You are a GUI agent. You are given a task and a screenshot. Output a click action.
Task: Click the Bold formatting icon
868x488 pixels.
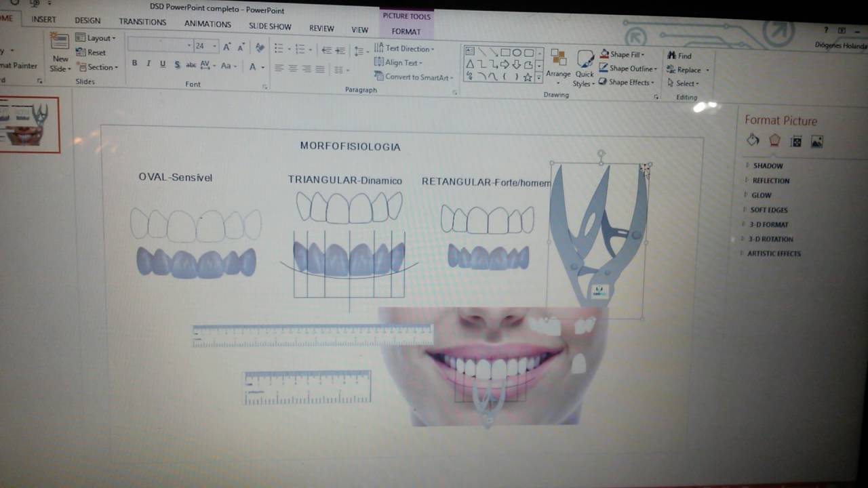pyautogui.click(x=134, y=64)
